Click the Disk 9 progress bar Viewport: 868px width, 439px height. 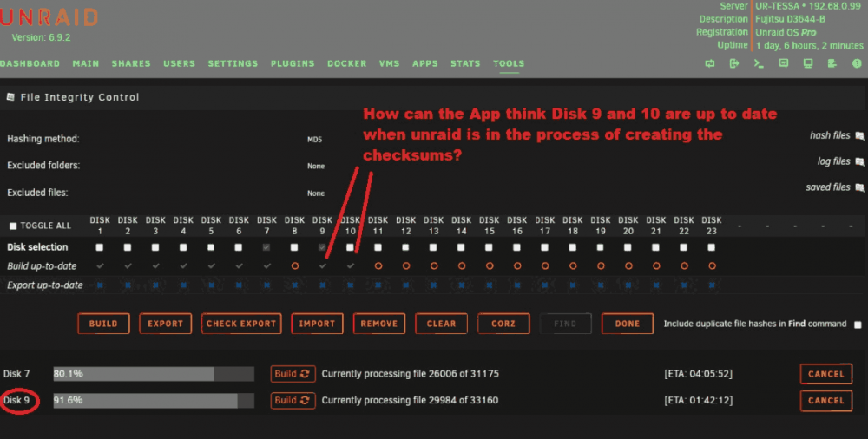coord(154,400)
